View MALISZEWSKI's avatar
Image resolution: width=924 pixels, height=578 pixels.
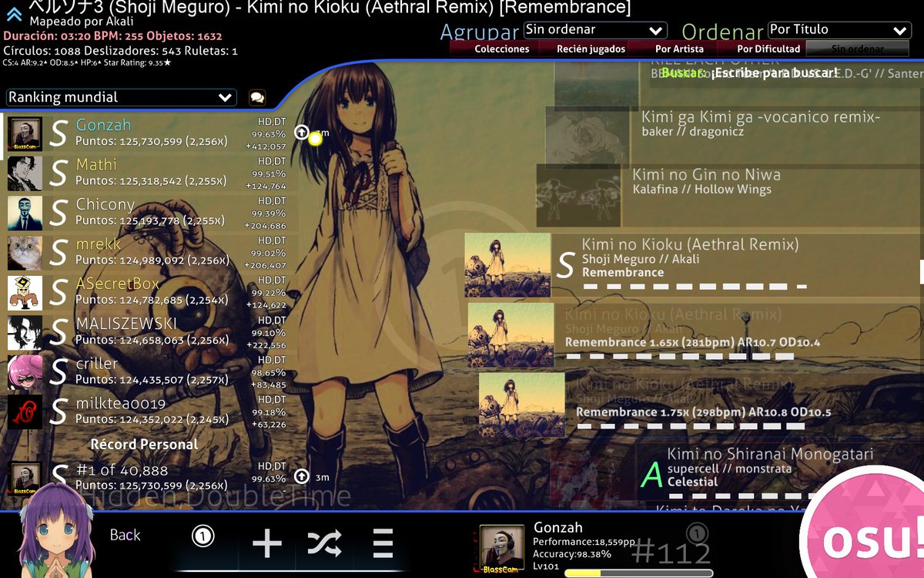(x=25, y=333)
